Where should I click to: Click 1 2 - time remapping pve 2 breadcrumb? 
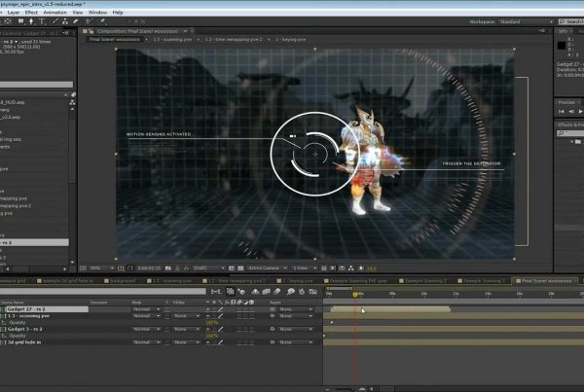[x=234, y=39]
